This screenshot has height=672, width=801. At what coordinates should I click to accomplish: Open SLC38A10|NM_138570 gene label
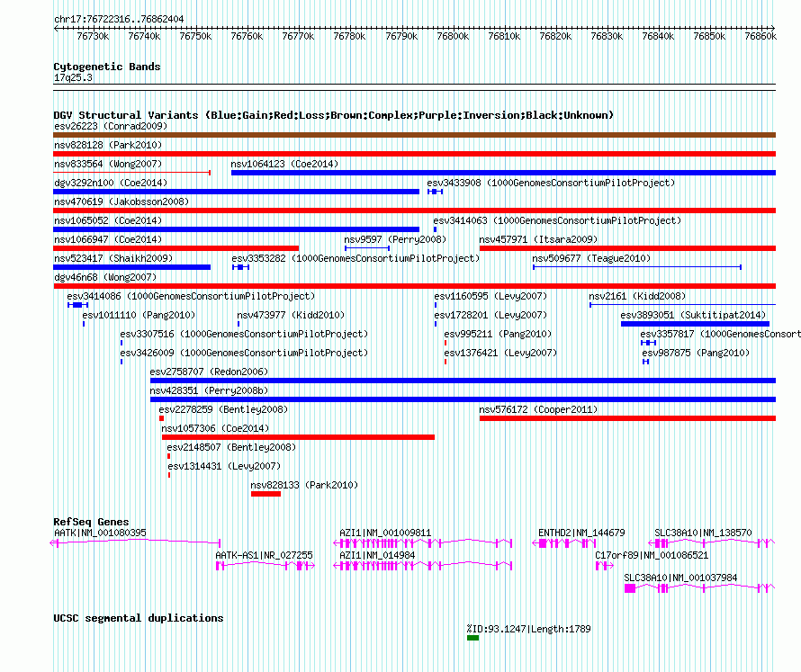(704, 533)
